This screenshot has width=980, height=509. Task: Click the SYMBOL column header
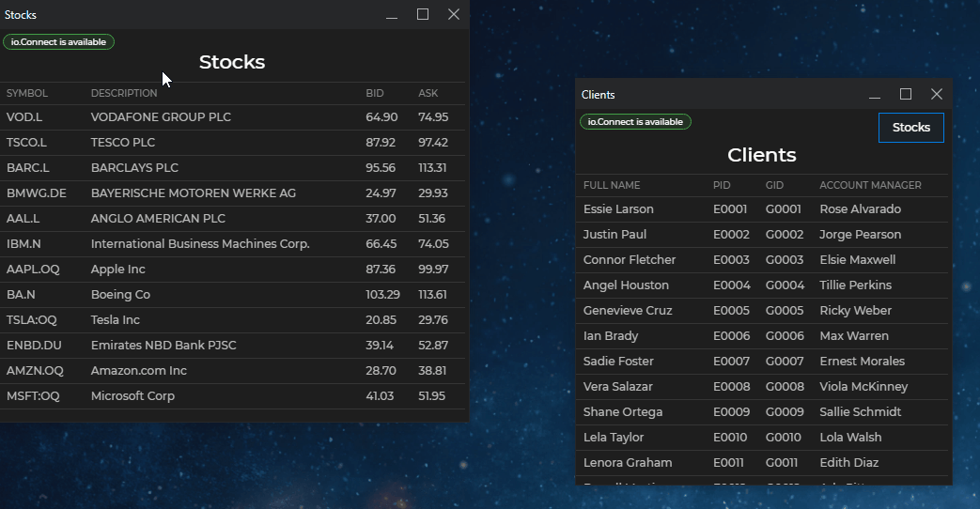pos(27,94)
